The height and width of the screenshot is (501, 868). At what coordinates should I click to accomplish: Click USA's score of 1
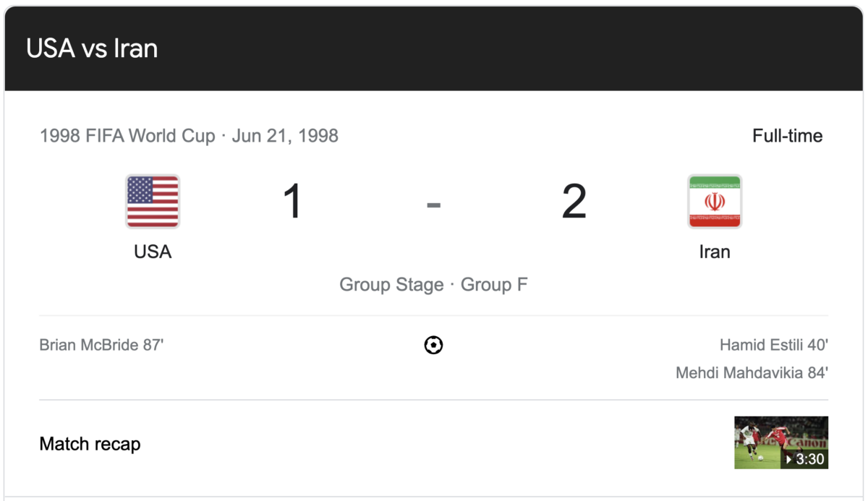(x=292, y=202)
